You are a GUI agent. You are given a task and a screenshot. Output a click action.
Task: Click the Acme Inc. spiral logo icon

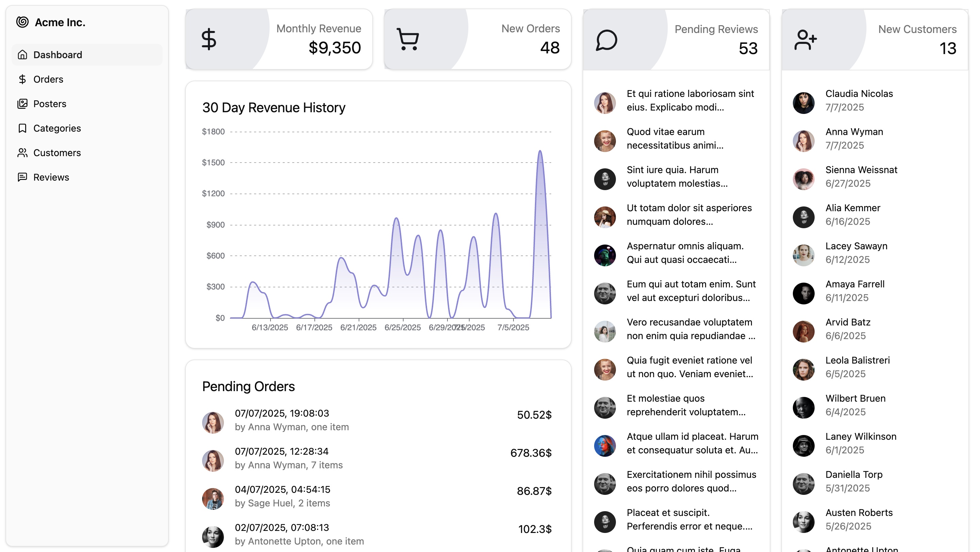click(x=22, y=22)
